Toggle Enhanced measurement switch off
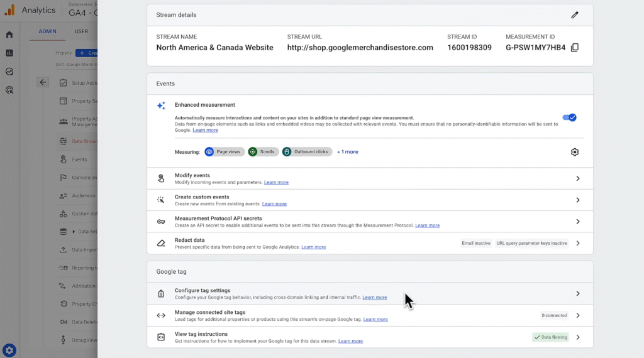The width and height of the screenshot is (644, 358). point(569,117)
